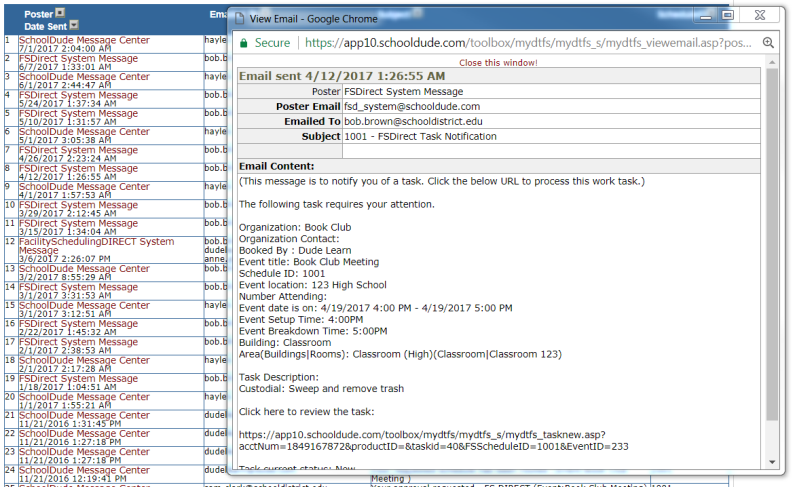795x487 pixels.
Task: Click 'fsd_system@schooldude.com' poster email value
Action: coord(412,106)
